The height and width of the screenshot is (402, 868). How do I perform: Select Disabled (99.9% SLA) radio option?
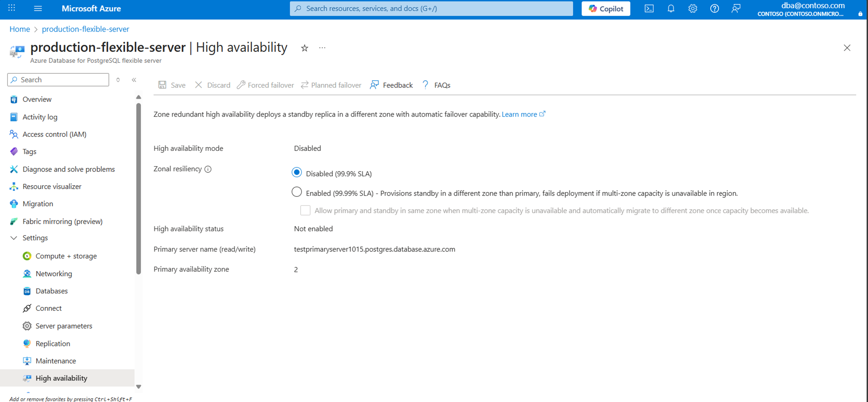point(296,173)
